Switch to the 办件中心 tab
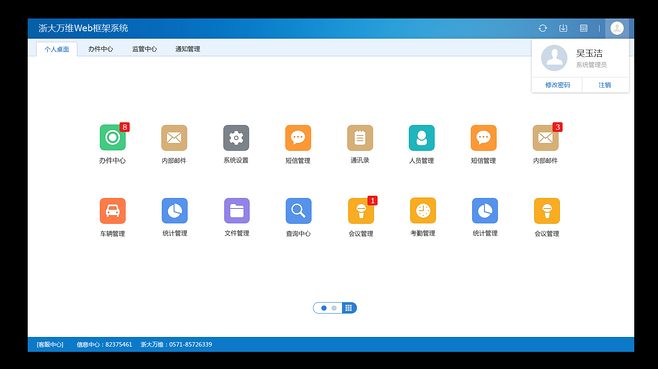658x369 pixels. [100, 49]
